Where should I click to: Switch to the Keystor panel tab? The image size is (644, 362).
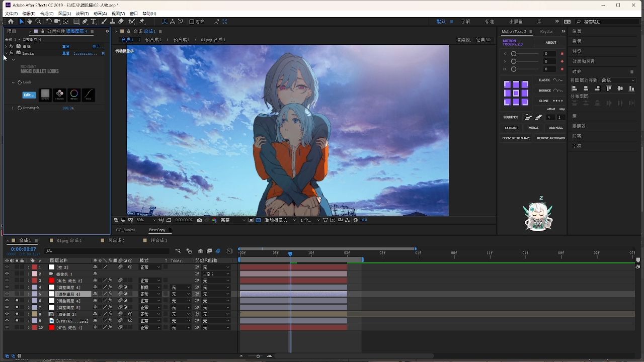(x=546, y=32)
